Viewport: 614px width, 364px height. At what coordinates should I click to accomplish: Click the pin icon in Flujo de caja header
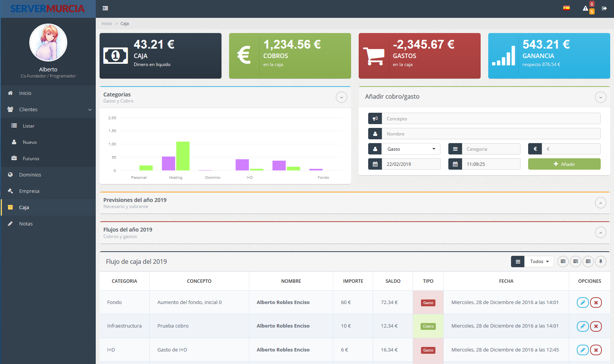tap(601, 262)
